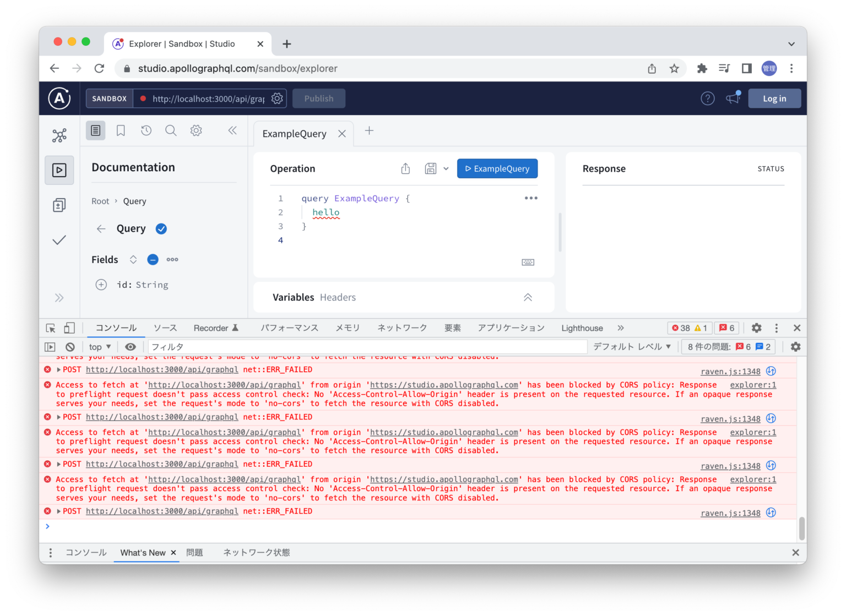Expand the Variables panel chevron
Image resolution: width=846 pixels, height=616 pixels.
(x=528, y=297)
